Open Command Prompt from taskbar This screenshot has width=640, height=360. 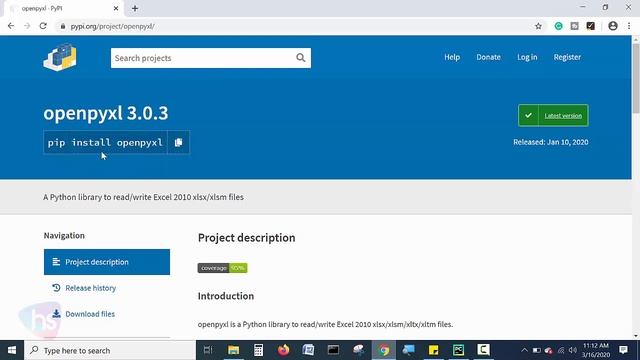click(333, 350)
